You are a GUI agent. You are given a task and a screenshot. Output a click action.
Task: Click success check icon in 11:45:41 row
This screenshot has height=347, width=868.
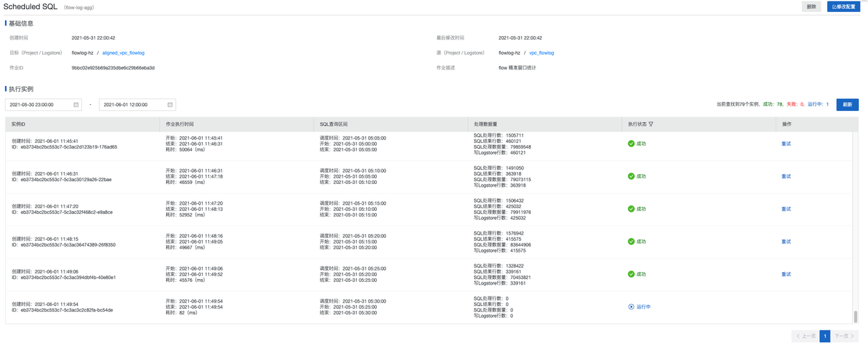pyautogui.click(x=631, y=144)
